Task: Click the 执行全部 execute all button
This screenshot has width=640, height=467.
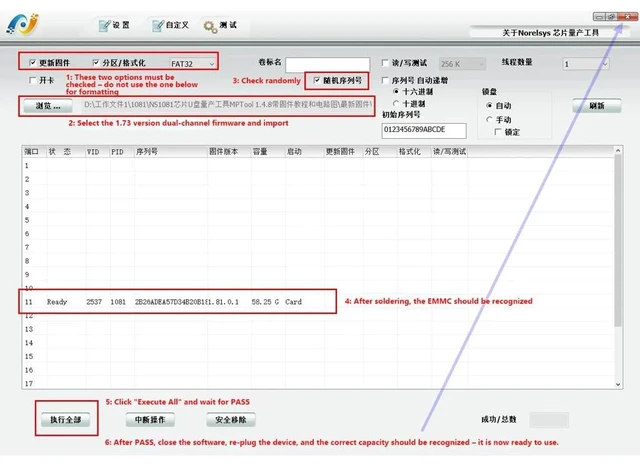Action: click(x=66, y=420)
